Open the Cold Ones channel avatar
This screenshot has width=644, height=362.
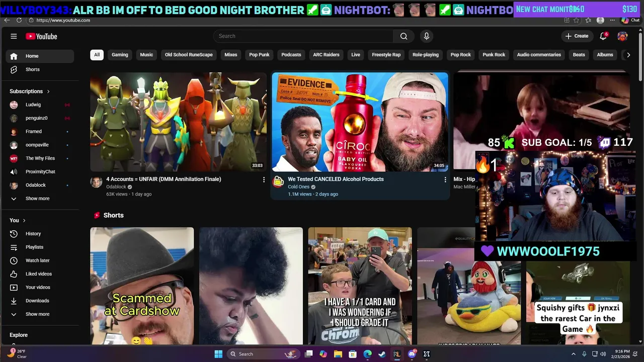click(278, 182)
